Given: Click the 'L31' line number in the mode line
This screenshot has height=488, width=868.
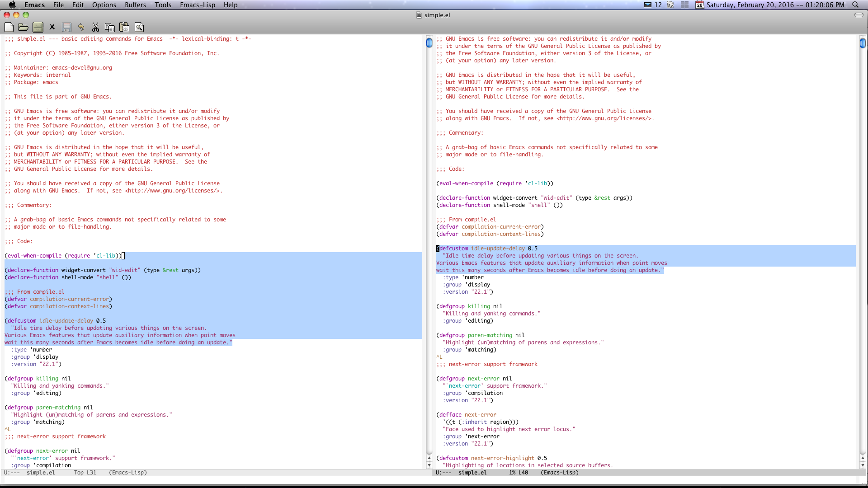Looking at the screenshot, I should tap(91, 473).
